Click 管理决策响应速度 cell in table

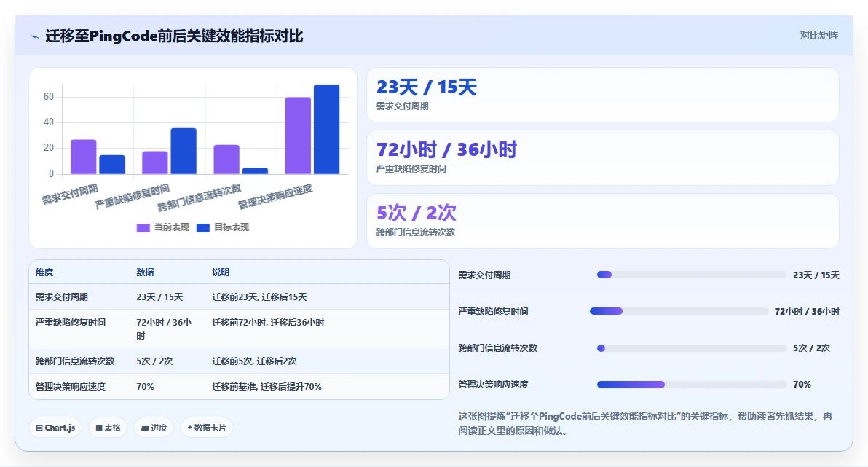coord(71,387)
